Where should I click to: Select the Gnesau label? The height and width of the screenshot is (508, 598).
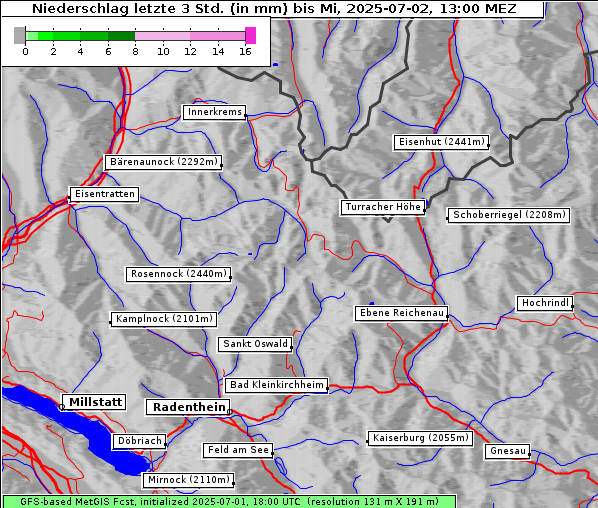click(508, 451)
